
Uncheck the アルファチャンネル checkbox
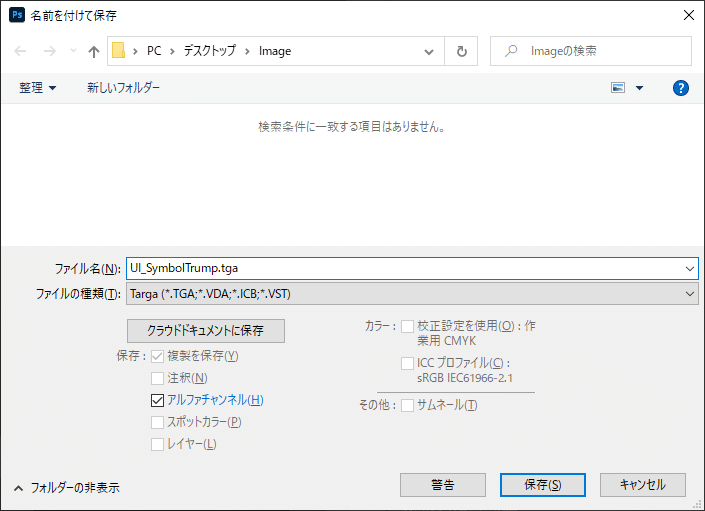(157, 400)
